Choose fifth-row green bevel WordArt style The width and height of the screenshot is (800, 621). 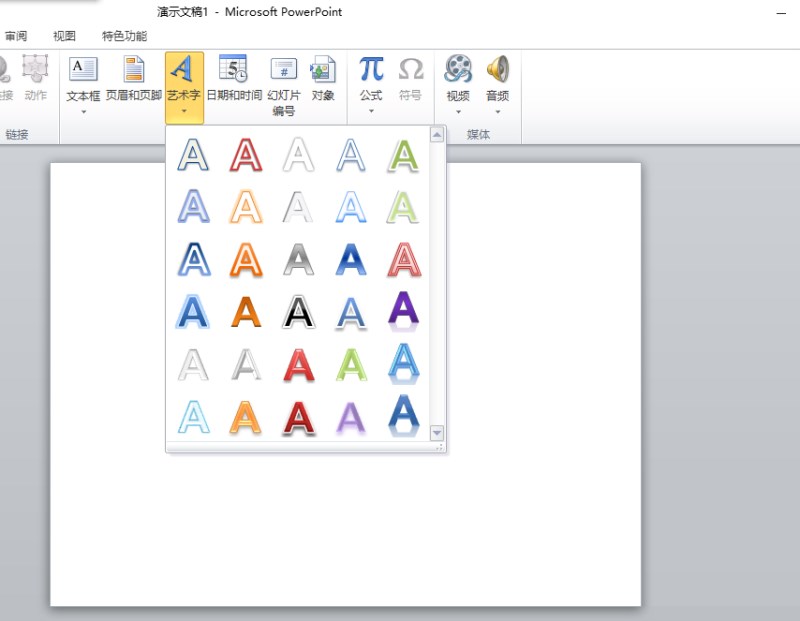pos(351,364)
